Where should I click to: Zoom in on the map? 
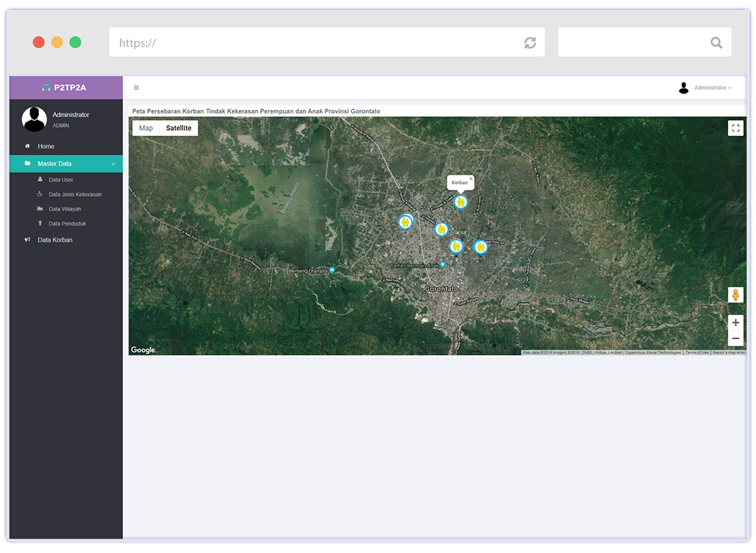pos(735,323)
